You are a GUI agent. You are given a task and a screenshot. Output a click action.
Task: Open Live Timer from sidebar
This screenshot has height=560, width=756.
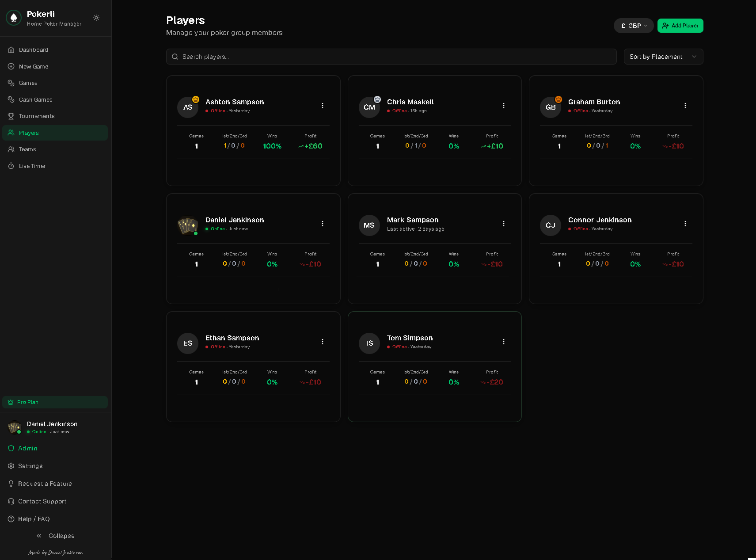(x=32, y=166)
